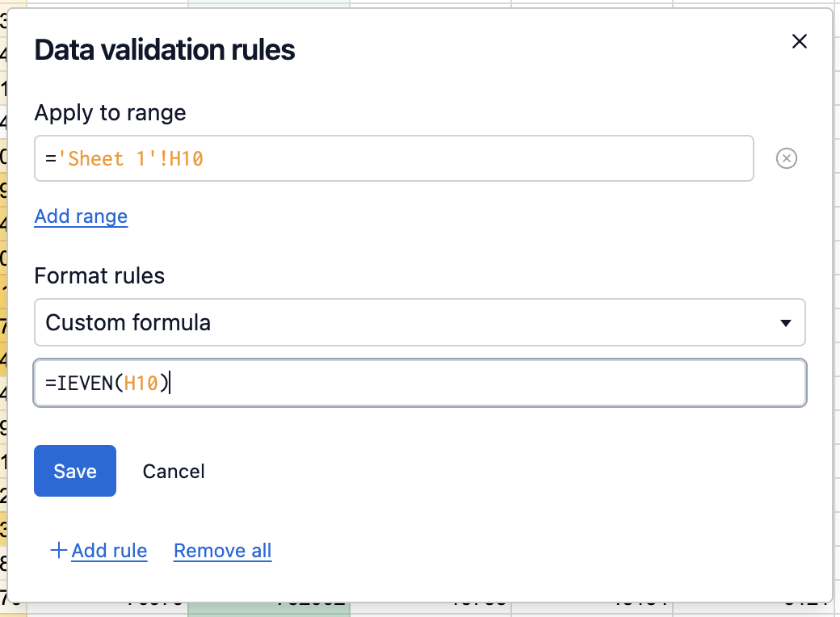Click Remove all to delete rules

click(222, 551)
